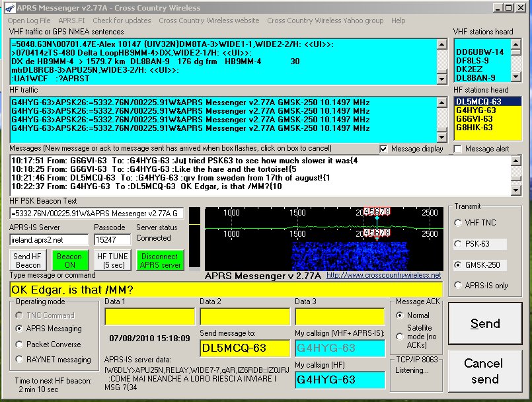Click Check for updates menu item
The height and width of the screenshot is (402, 532).
coord(122,20)
